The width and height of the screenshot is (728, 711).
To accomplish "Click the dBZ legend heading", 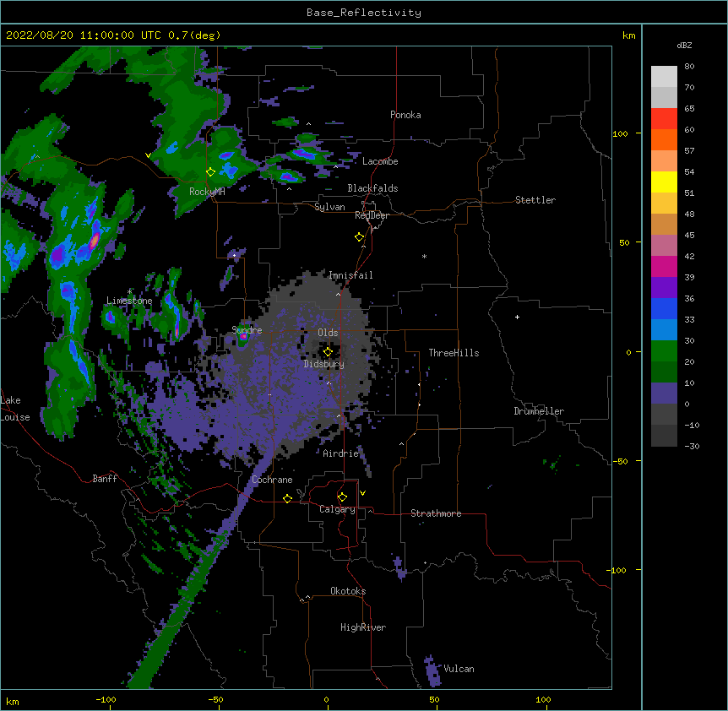I will point(684,46).
